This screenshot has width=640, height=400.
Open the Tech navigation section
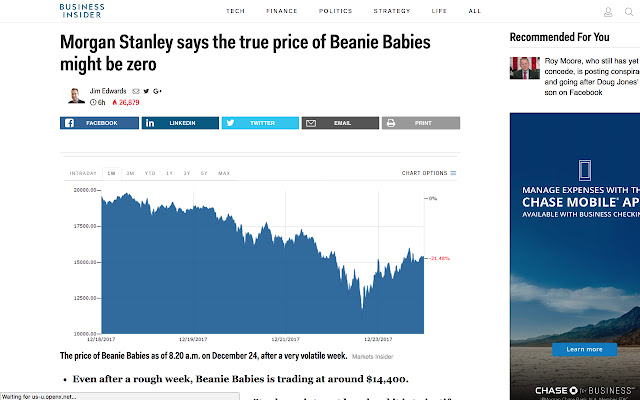click(x=236, y=11)
